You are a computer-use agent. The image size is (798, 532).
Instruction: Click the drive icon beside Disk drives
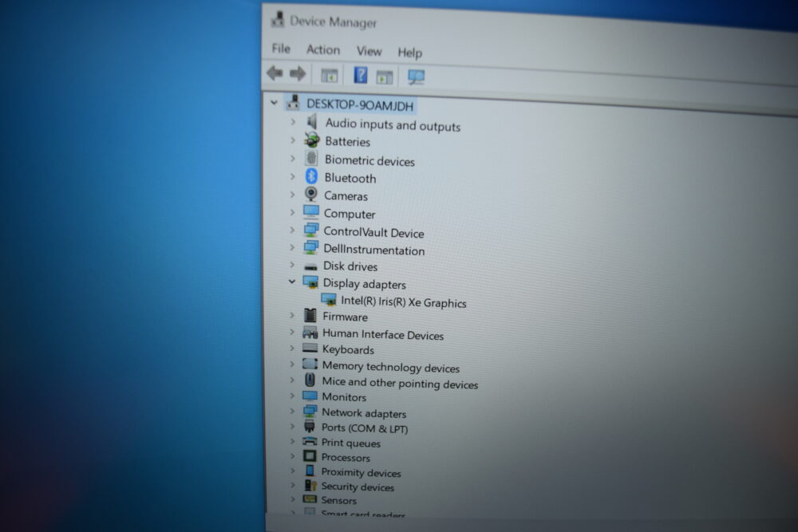(310, 266)
